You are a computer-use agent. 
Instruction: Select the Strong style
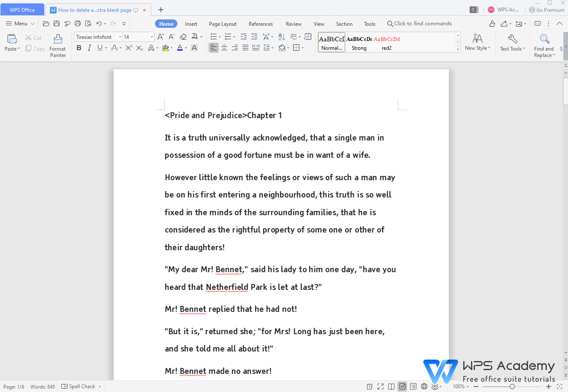tap(359, 43)
